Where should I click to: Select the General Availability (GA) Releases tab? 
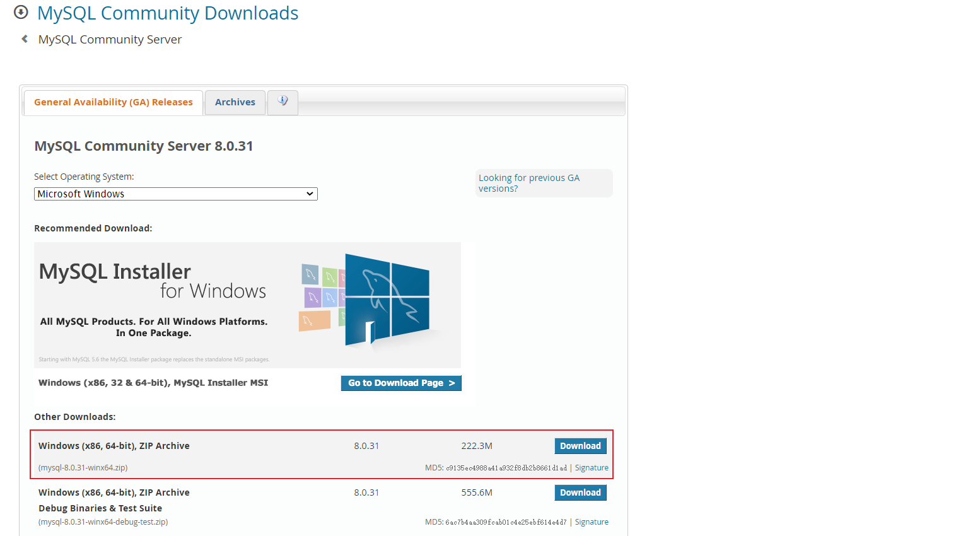(113, 102)
